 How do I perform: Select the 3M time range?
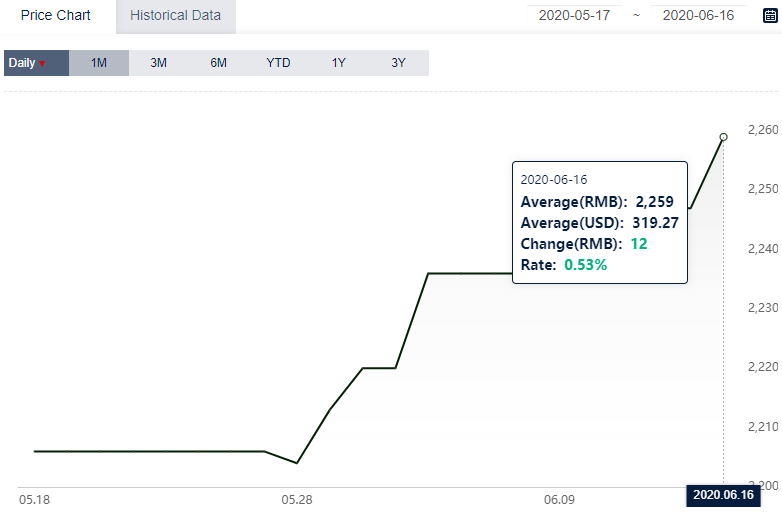[159, 63]
